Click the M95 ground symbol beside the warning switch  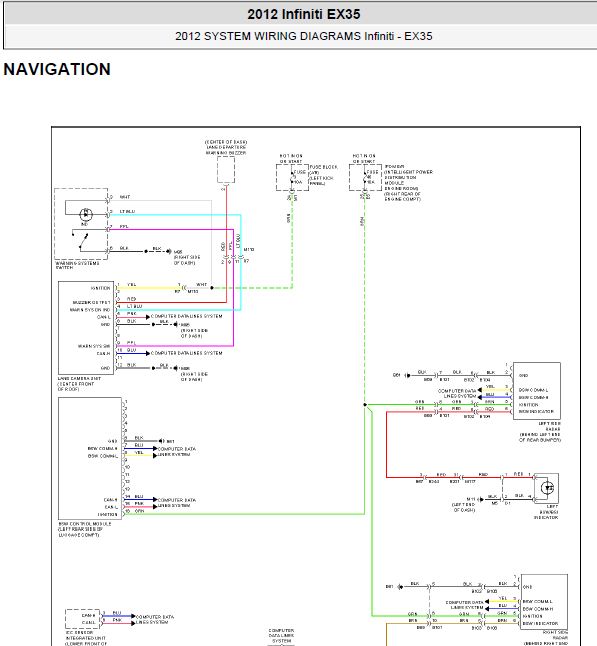[x=169, y=251]
